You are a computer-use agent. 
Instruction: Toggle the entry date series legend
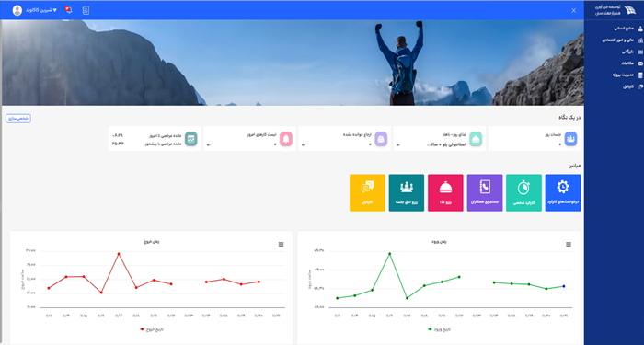(440, 329)
